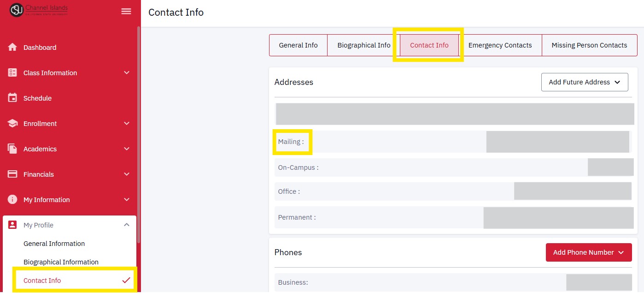Collapse the My Profile section chevron

pos(127,225)
